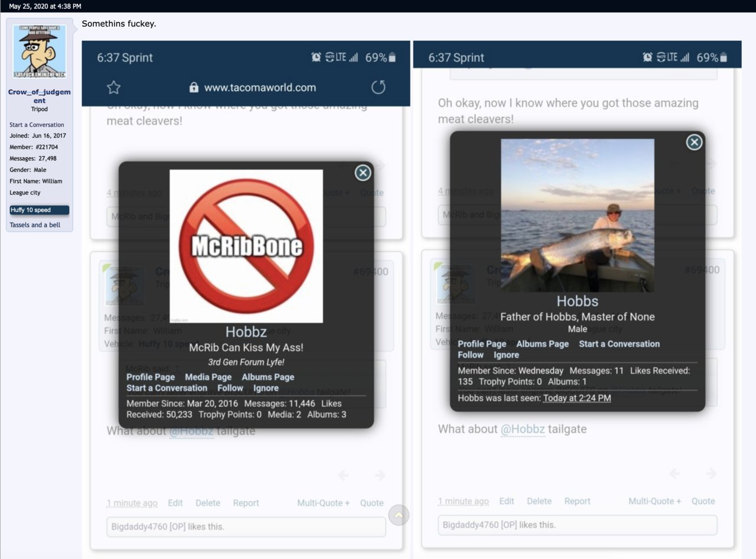Click @Hobbz mention in left screenshot
The image size is (756, 559).
point(191,431)
